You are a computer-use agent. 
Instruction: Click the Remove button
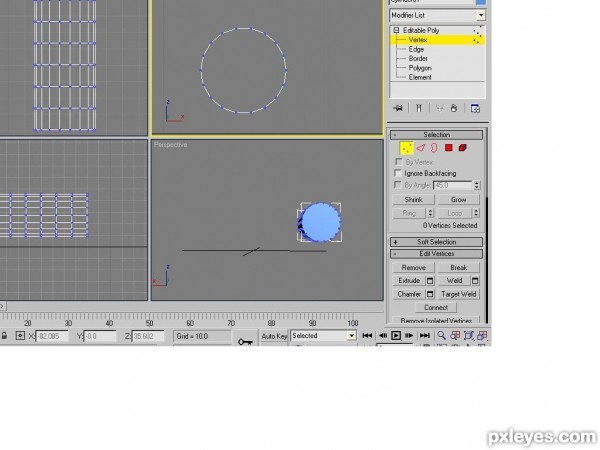pyautogui.click(x=413, y=267)
